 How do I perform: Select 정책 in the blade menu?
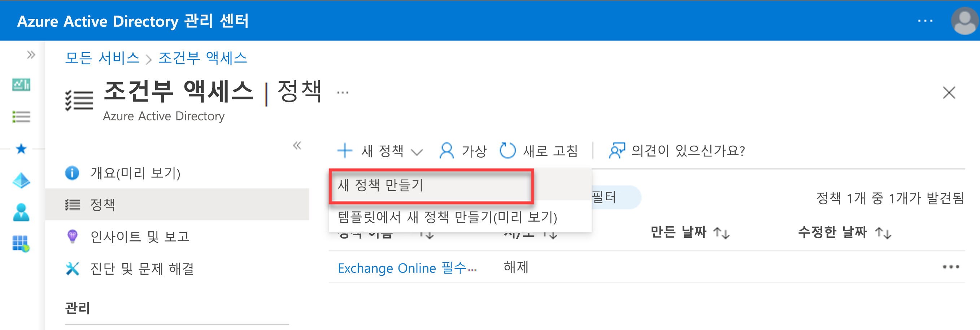coord(177,204)
